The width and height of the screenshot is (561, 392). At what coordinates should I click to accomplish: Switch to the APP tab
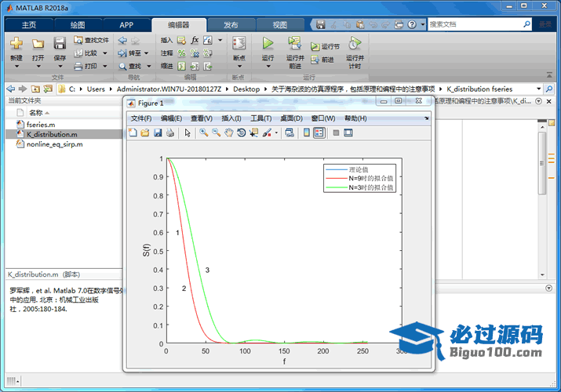pos(126,25)
